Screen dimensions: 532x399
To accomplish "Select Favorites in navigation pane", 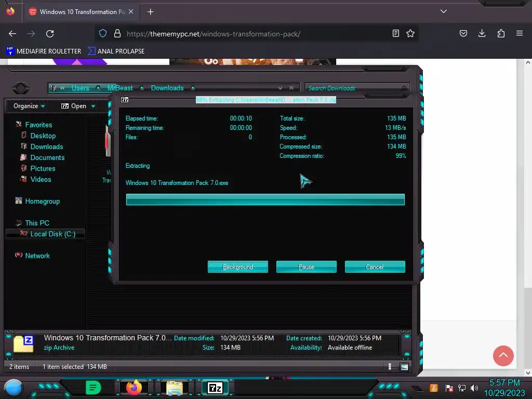I will coord(38,125).
